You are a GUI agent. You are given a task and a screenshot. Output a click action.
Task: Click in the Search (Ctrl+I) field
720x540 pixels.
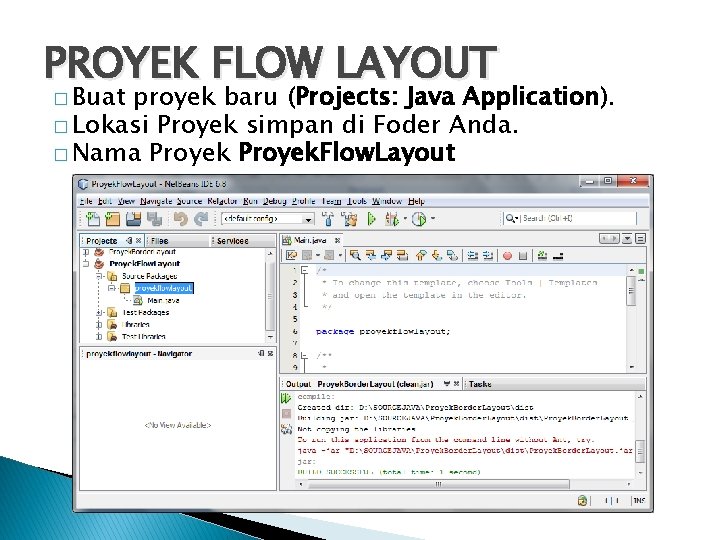579,219
